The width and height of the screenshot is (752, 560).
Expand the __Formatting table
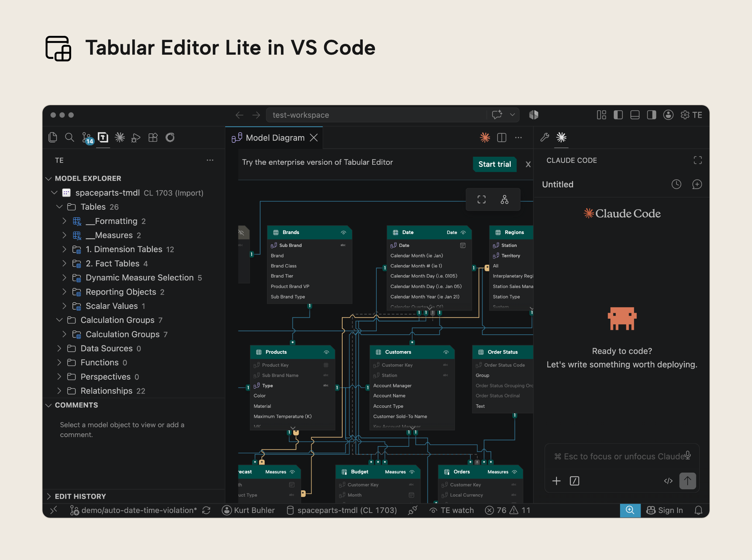click(x=64, y=221)
